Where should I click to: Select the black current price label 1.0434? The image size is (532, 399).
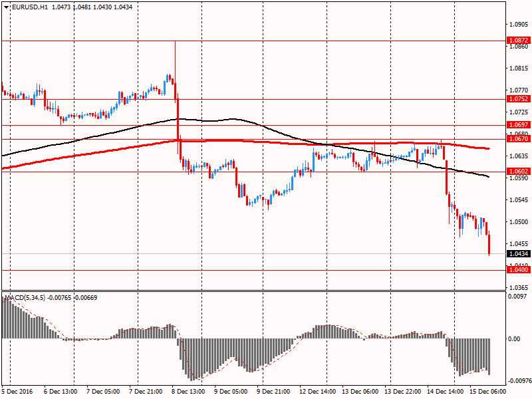(x=519, y=254)
